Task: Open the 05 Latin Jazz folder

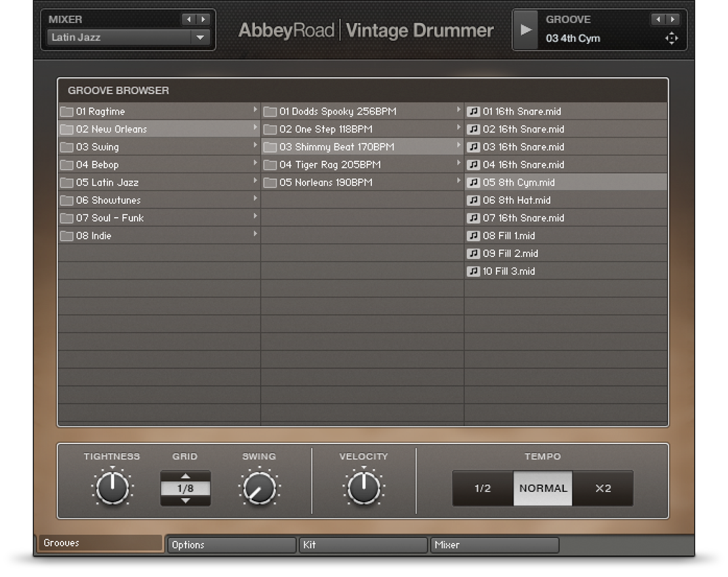Action: (x=159, y=182)
